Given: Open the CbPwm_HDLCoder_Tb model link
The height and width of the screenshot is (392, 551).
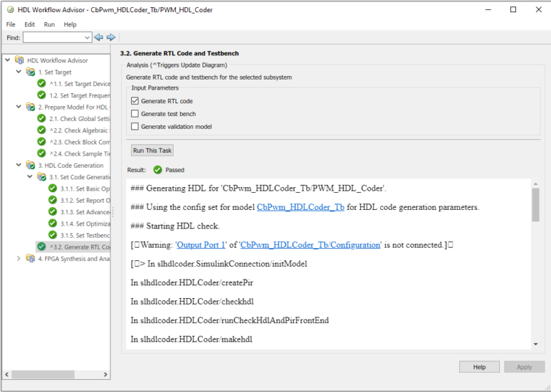Looking at the screenshot, I should pos(300,207).
